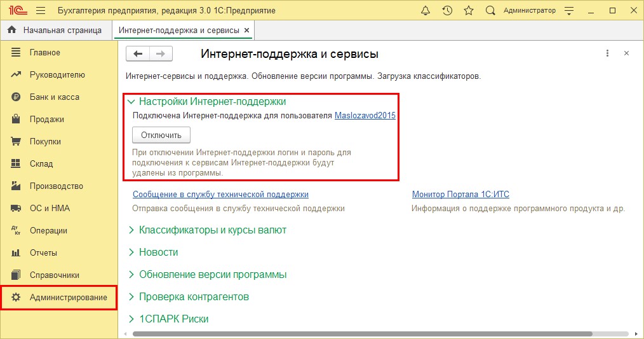Open the three-dot more options menu

pos(607,53)
